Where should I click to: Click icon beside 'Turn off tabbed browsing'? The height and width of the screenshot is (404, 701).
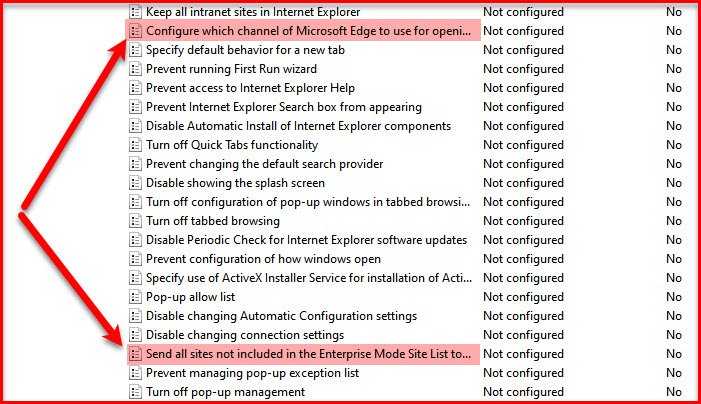click(135, 221)
